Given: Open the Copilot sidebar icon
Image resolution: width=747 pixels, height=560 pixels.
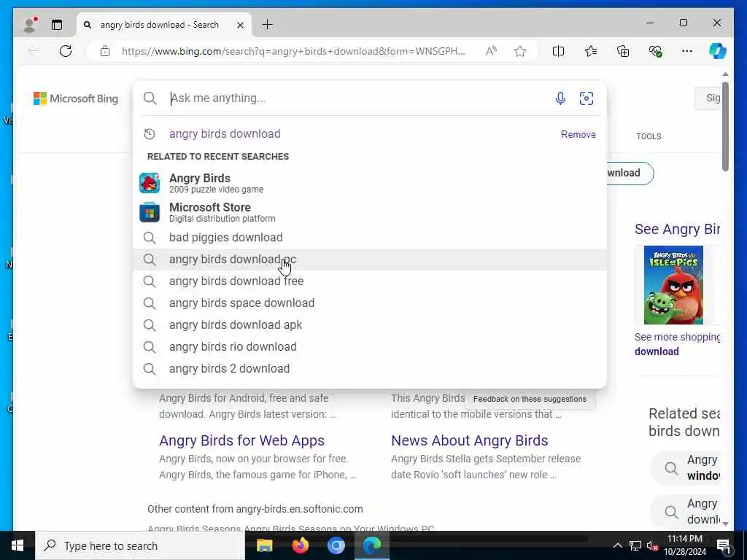Looking at the screenshot, I should tap(718, 51).
